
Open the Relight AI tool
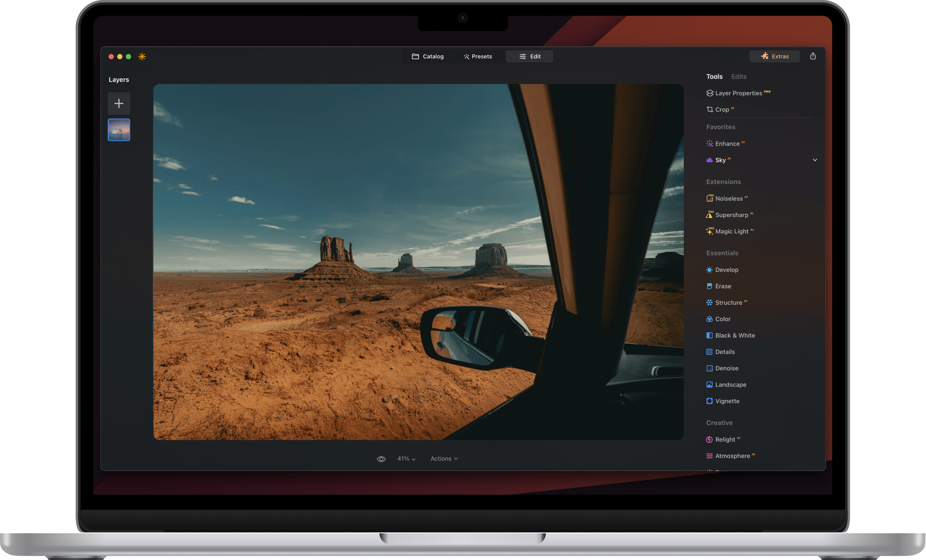[x=725, y=439]
